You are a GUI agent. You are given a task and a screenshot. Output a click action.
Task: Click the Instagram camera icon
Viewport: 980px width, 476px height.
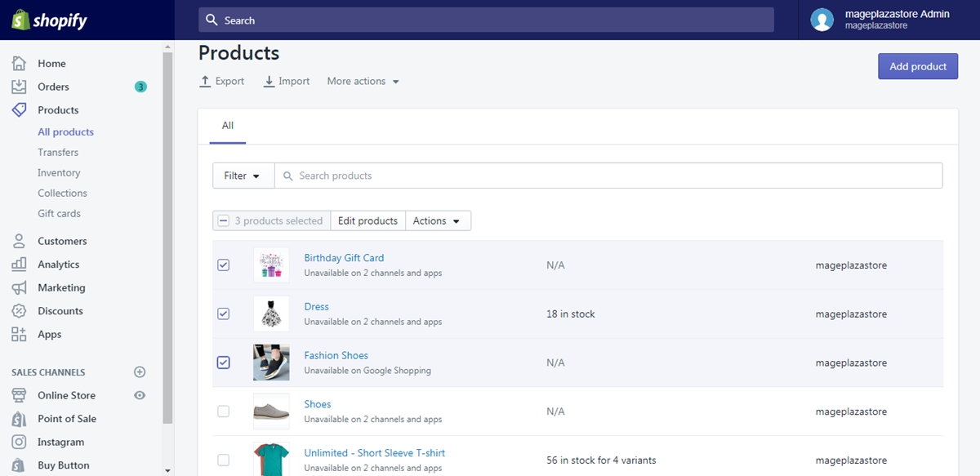pos(19,442)
